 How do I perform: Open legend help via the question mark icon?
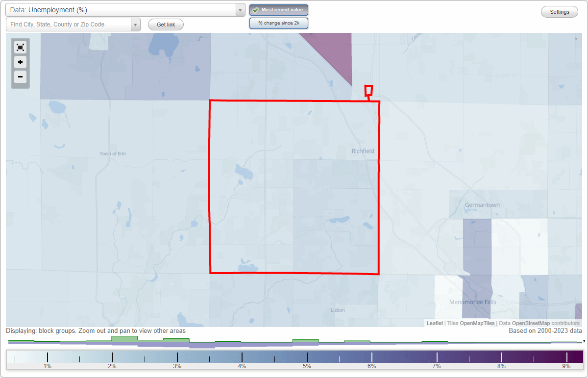(584, 341)
